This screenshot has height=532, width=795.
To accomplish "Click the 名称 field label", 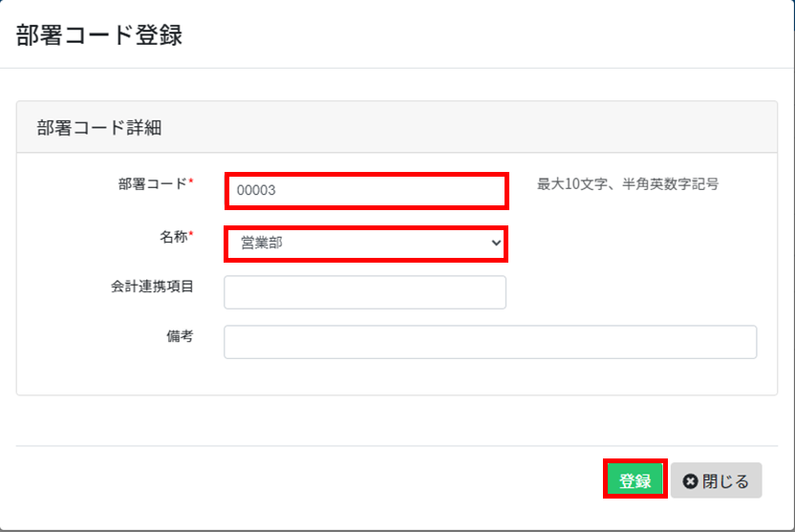I will (174, 237).
